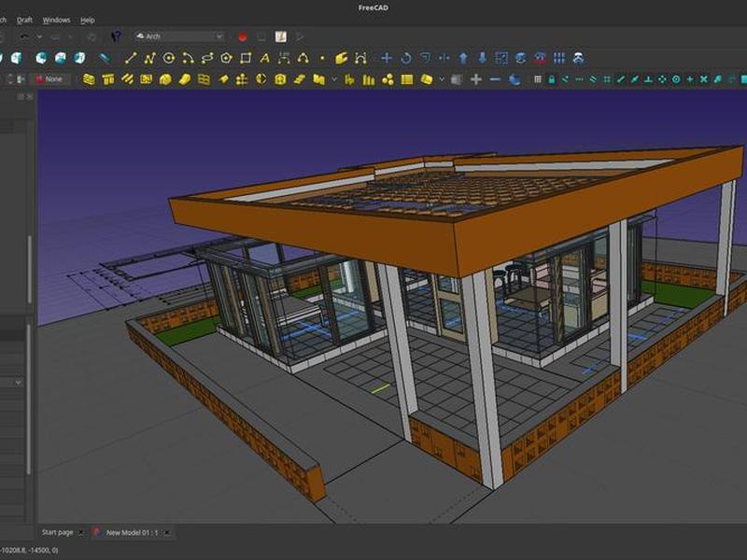Click the None auto-group button
This screenshot has width=747, height=560.
click(49, 79)
